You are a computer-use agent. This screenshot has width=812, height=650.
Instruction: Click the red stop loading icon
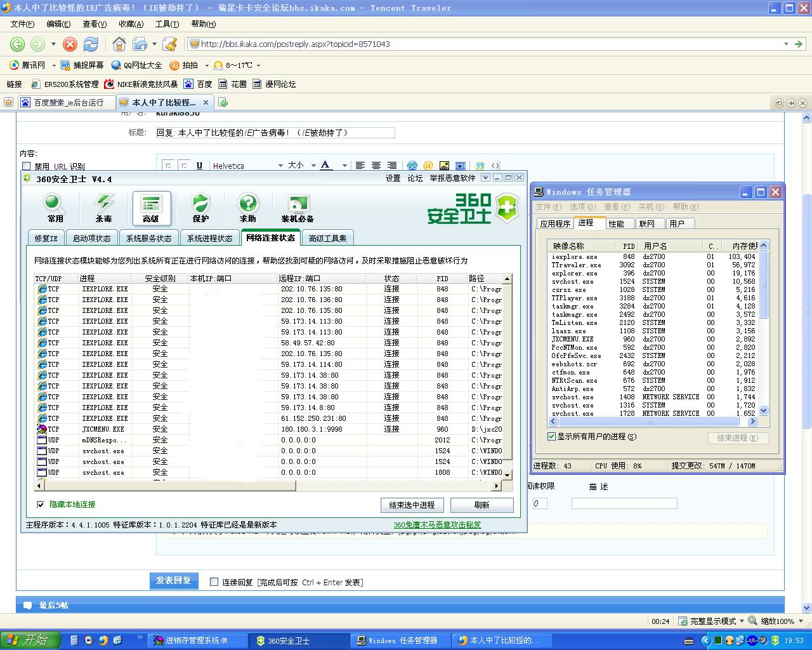pos(70,44)
